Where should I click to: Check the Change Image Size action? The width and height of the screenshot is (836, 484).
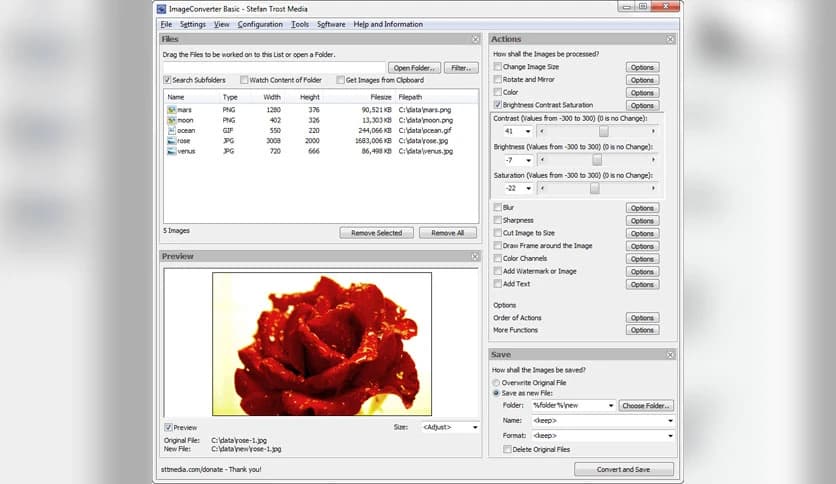[x=497, y=67]
